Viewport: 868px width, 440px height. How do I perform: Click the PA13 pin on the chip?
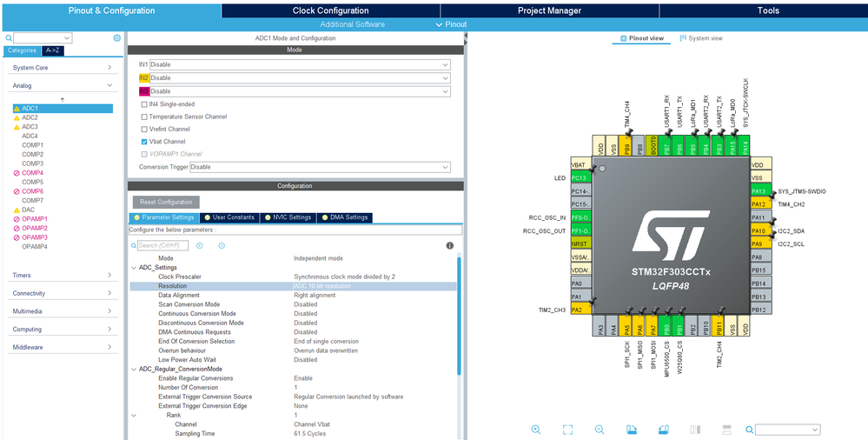[x=760, y=191]
